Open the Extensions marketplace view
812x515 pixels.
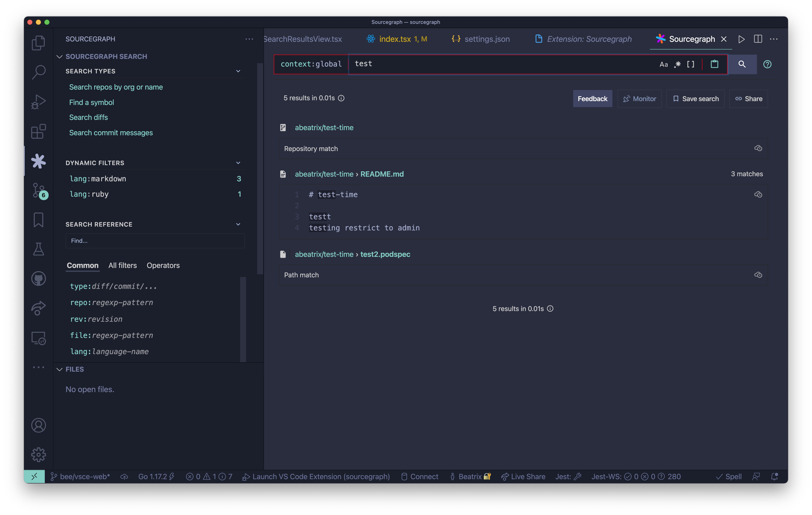(38, 131)
